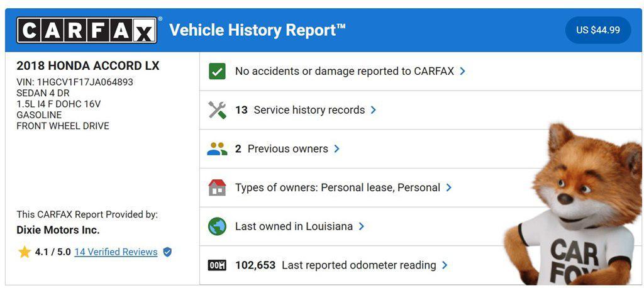This screenshot has width=644, height=288.
Task: Expand the no accidents reported chevron
Action: 462,71
